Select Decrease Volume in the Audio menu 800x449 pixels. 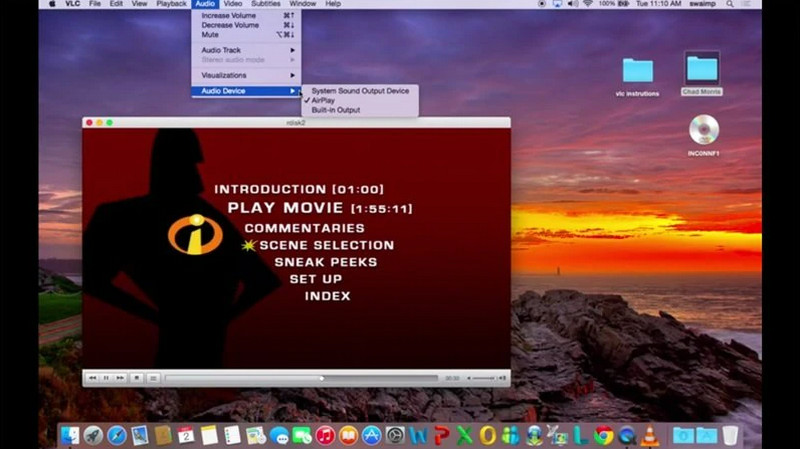(246, 25)
